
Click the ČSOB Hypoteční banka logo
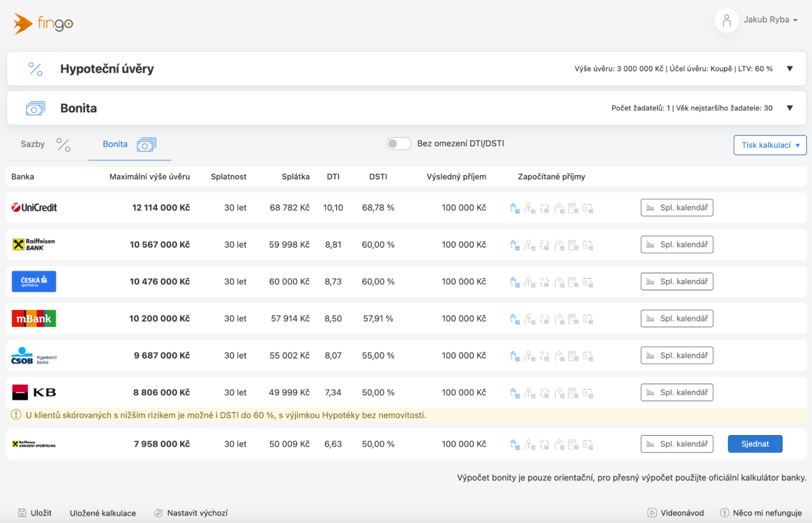pyautogui.click(x=34, y=355)
